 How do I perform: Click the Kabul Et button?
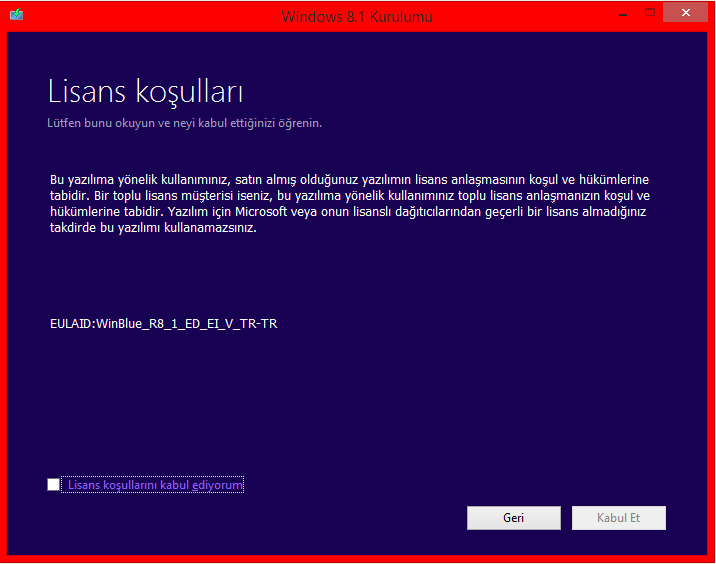pyautogui.click(x=619, y=518)
